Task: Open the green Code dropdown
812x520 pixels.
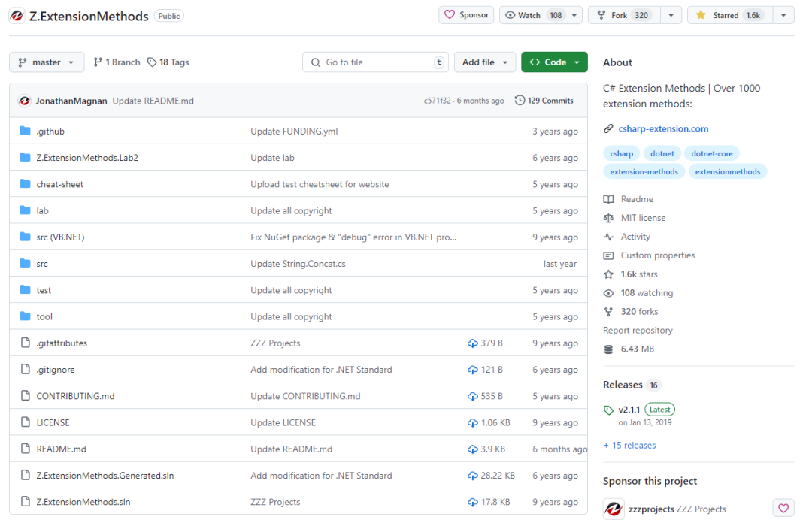Action: click(x=554, y=62)
